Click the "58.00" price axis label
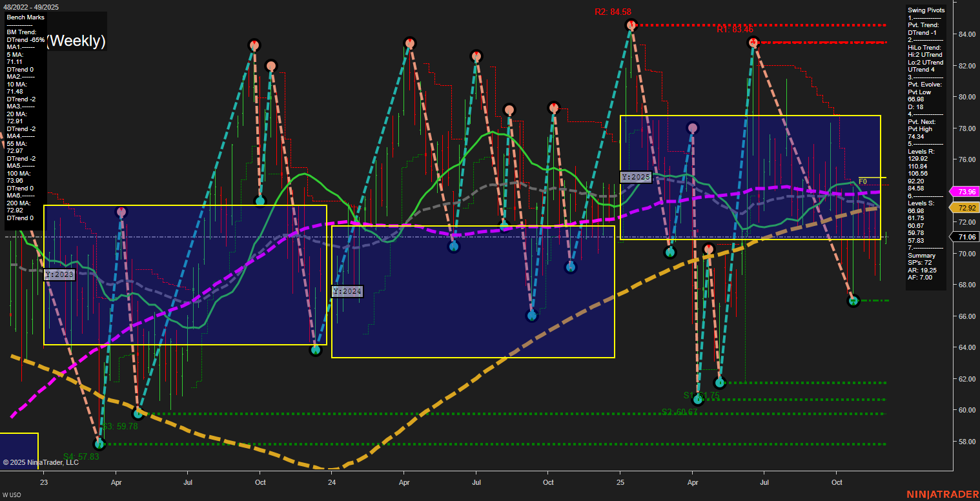The image size is (980, 501). coord(966,442)
